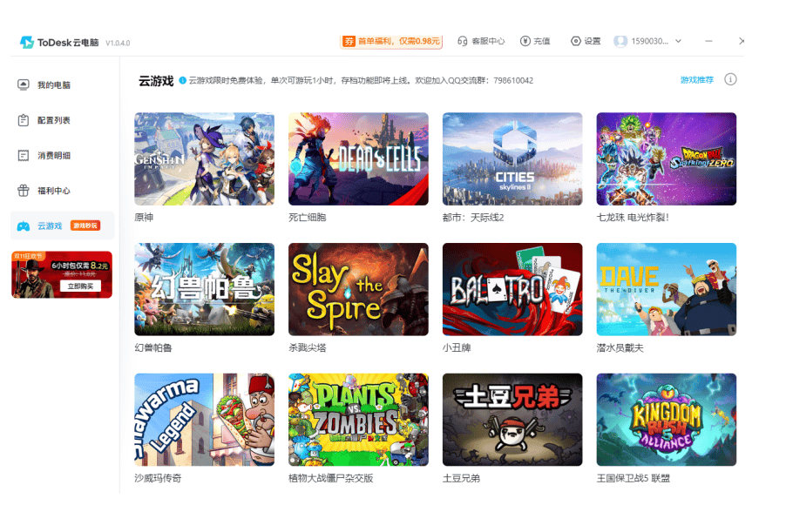Image resolution: width=786 pixels, height=532 pixels.
Task: Open the first-order coupon offer banner
Action: pyautogui.click(x=391, y=41)
